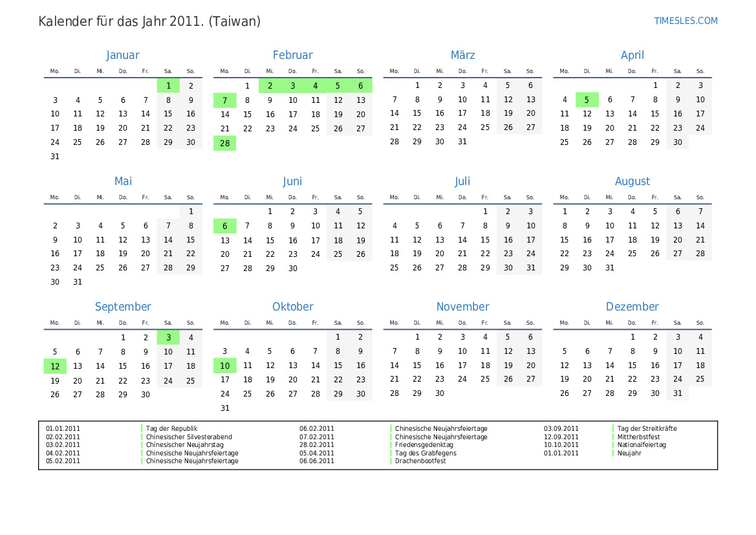Select highlighted Monday 7 in Februar
756x535 pixels.
click(x=224, y=100)
